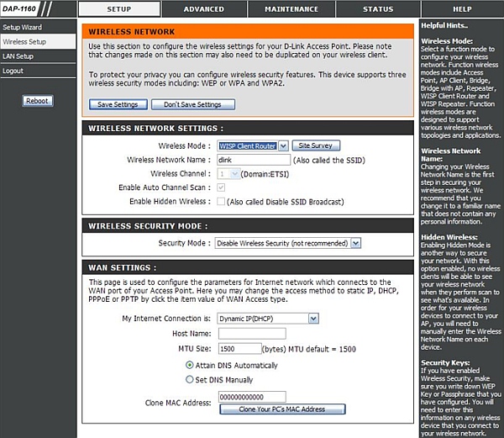The height and width of the screenshot is (438, 504).
Task: Open the SETUP tab
Action: [x=119, y=9]
